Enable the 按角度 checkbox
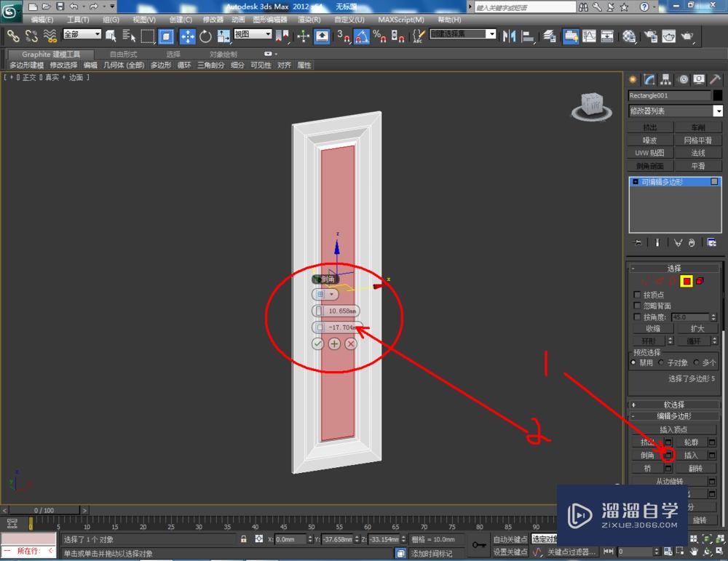728x561 pixels. 637,317
